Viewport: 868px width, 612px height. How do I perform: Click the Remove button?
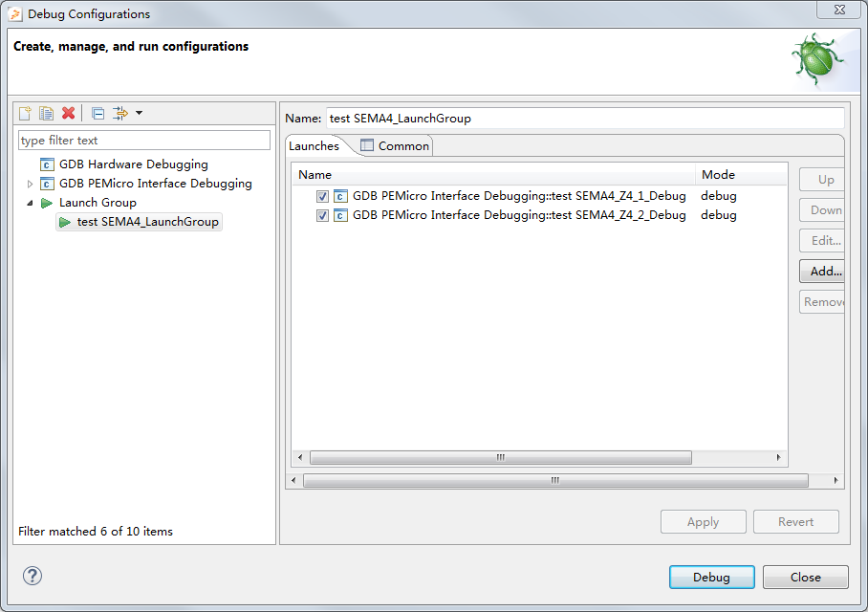pos(822,302)
